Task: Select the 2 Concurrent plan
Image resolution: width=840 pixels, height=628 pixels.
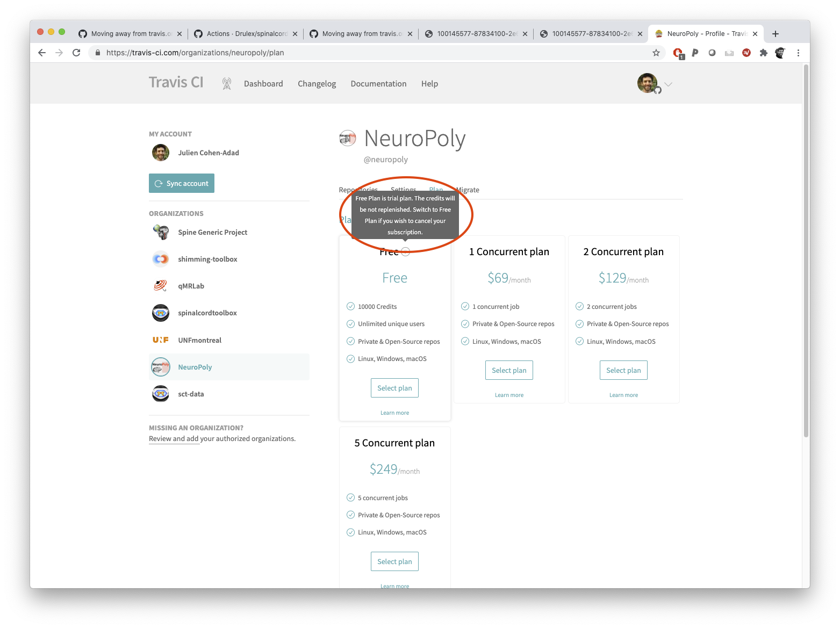Action: [623, 370]
